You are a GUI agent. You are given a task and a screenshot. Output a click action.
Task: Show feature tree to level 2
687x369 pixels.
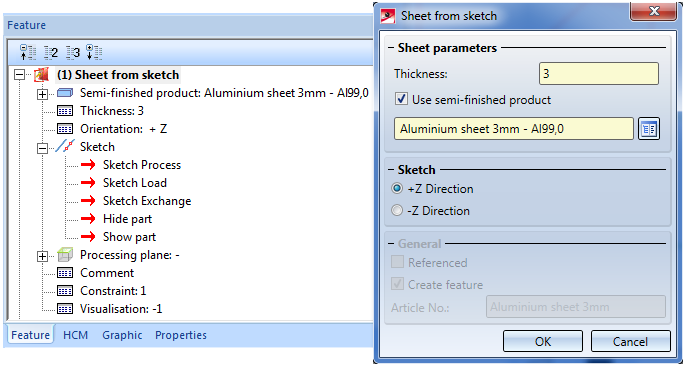51,53
